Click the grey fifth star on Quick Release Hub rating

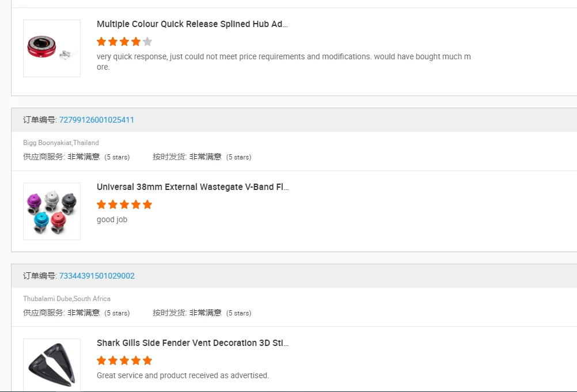coord(147,41)
